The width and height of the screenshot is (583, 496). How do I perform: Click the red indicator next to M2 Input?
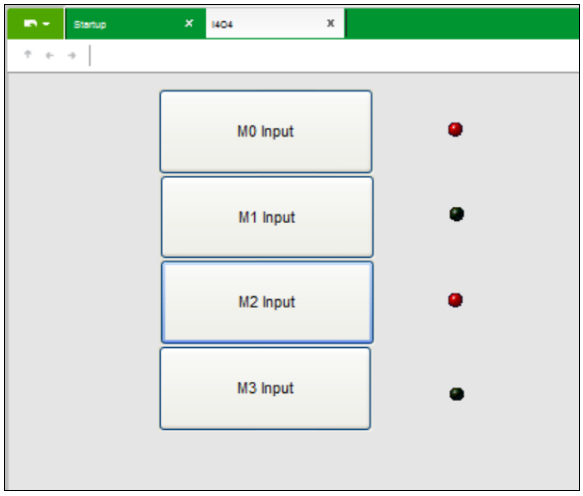click(455, 300)
